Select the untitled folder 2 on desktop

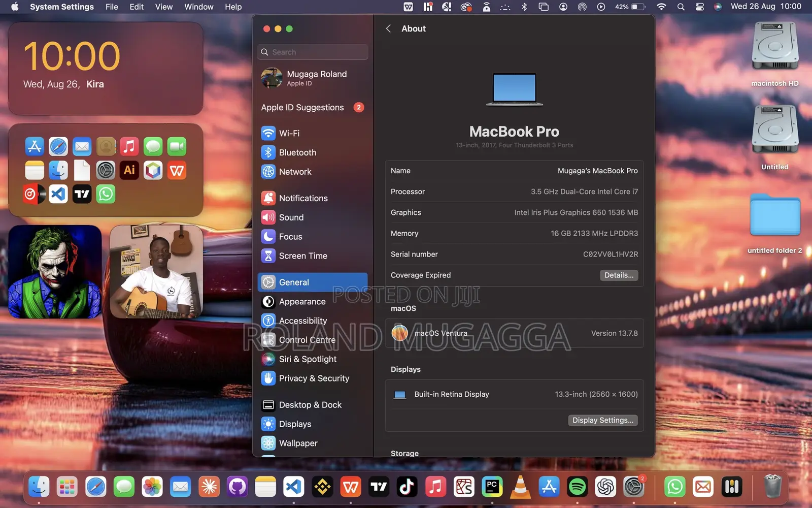tap(775, 224)
